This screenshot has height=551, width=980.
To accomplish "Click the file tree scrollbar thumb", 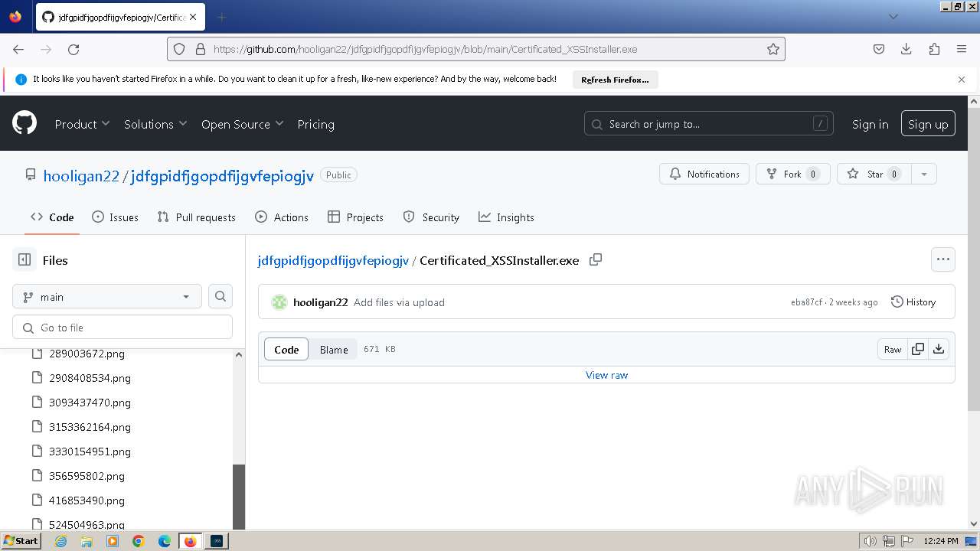I will (239, 497).
